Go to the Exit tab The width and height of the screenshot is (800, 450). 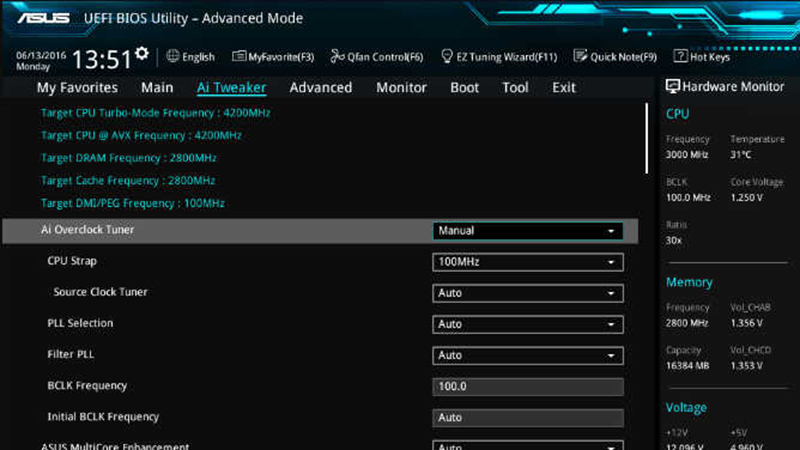564,88
